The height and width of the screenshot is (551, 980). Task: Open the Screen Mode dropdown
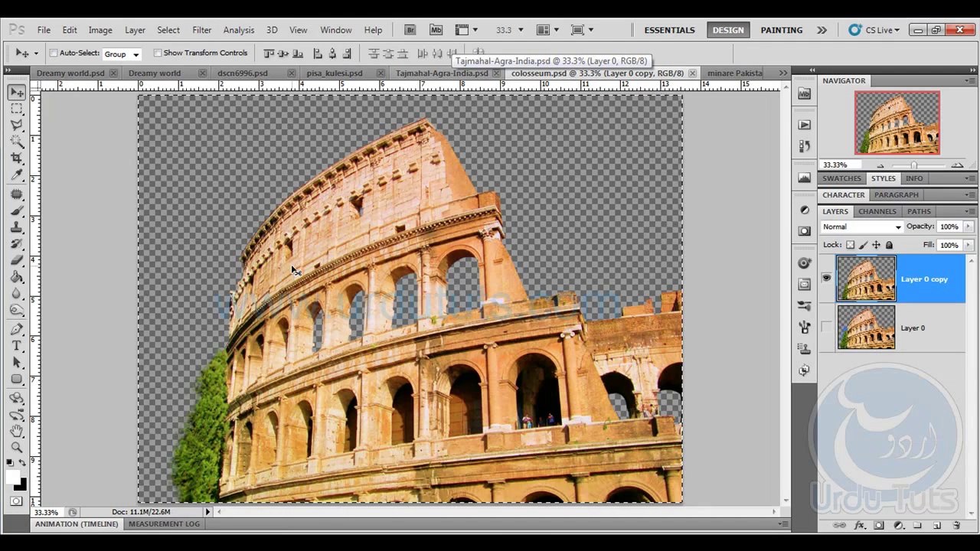pyautogui.click(x=583, y=30)
